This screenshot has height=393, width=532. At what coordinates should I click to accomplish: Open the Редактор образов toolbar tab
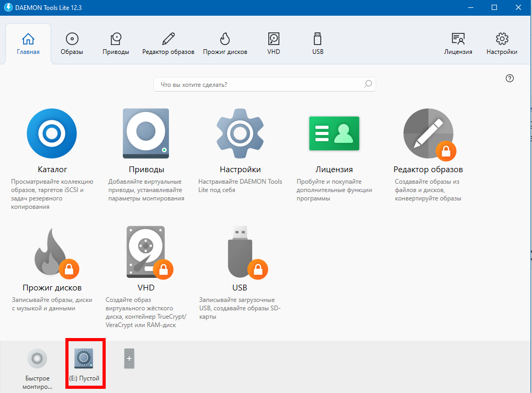168,44
